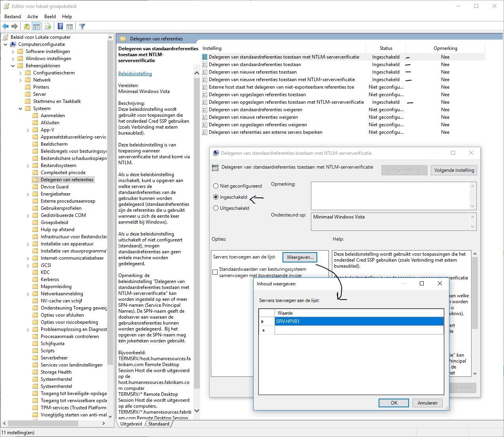Select the 'Niet geconfigureerd' radio button

216,186
